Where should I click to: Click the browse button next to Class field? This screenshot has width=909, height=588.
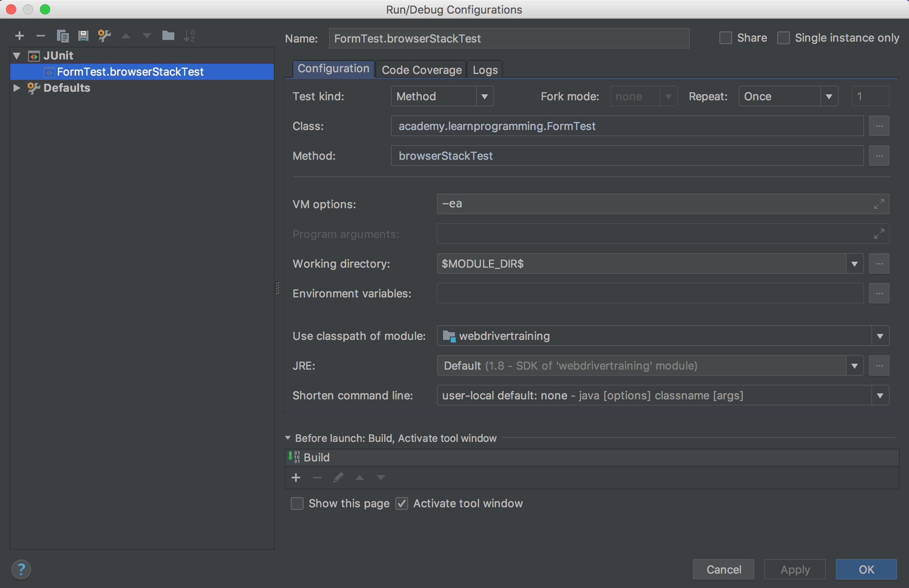(879, 126)
